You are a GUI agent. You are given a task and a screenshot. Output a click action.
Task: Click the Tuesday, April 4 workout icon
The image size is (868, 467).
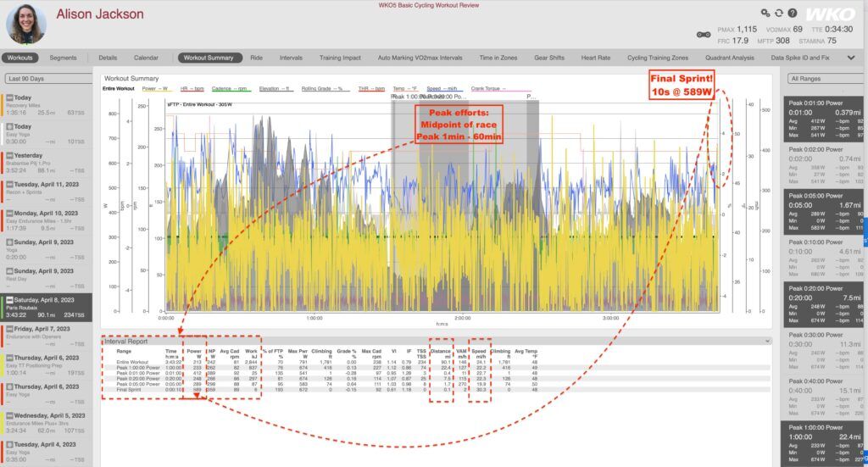click(x=10, y=444)
